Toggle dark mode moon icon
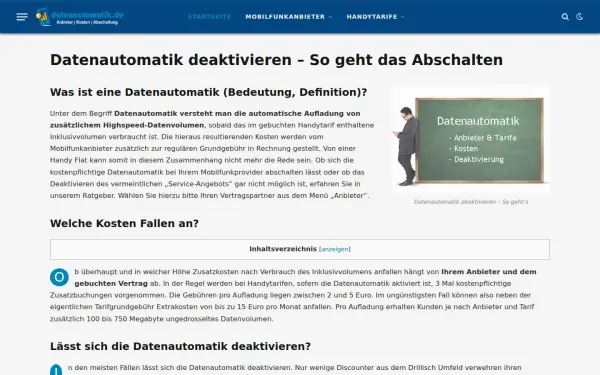 pos(580,17)
